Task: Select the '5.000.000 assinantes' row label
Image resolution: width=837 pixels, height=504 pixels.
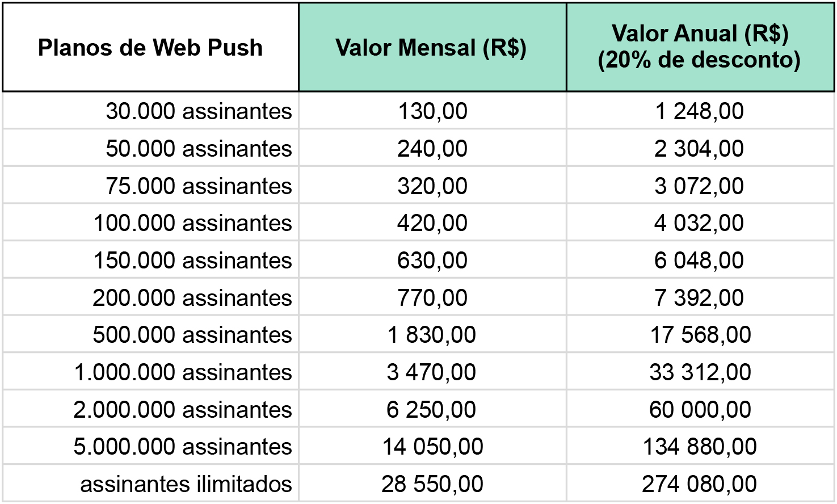Action: coord(150,446)
